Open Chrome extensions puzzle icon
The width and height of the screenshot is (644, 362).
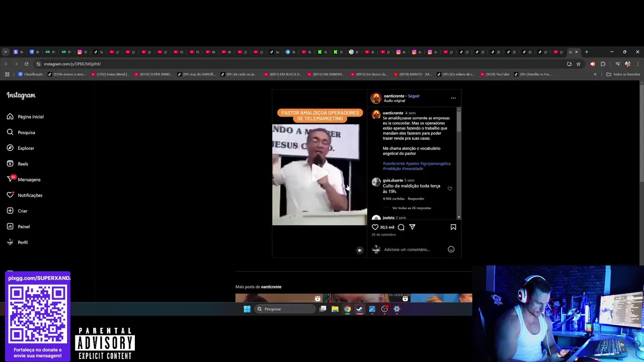pyautogui.click(x=603, y=64)
